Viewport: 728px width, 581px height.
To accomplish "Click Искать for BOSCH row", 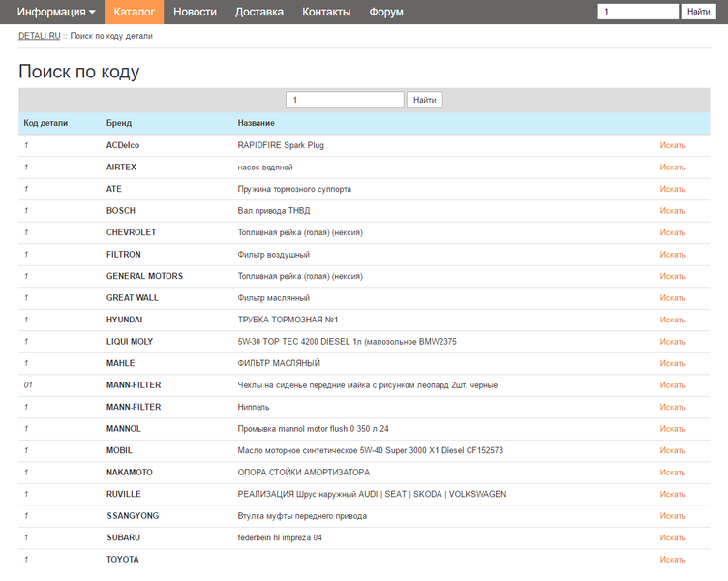I will [x=673, y=211].
